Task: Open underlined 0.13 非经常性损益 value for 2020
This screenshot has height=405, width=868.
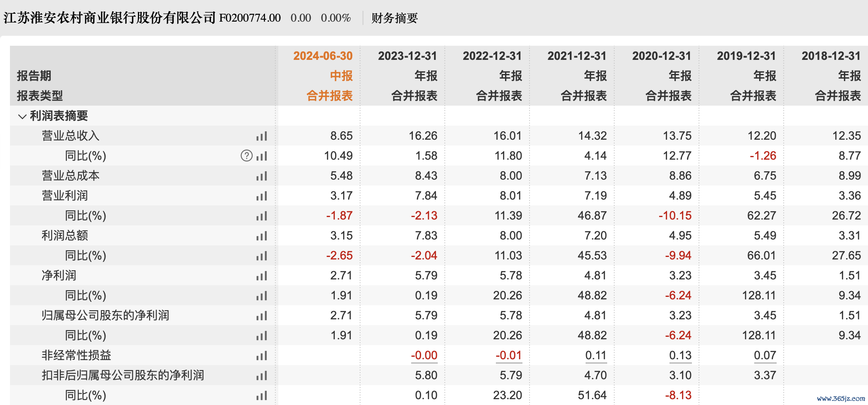Action: coord(680,356)
